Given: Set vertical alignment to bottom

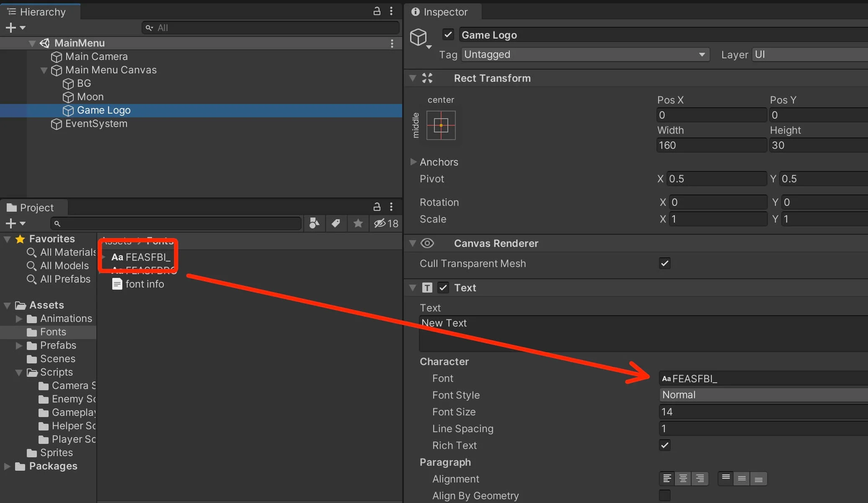Looking at the screenshot, I should (x=759, y=479).
